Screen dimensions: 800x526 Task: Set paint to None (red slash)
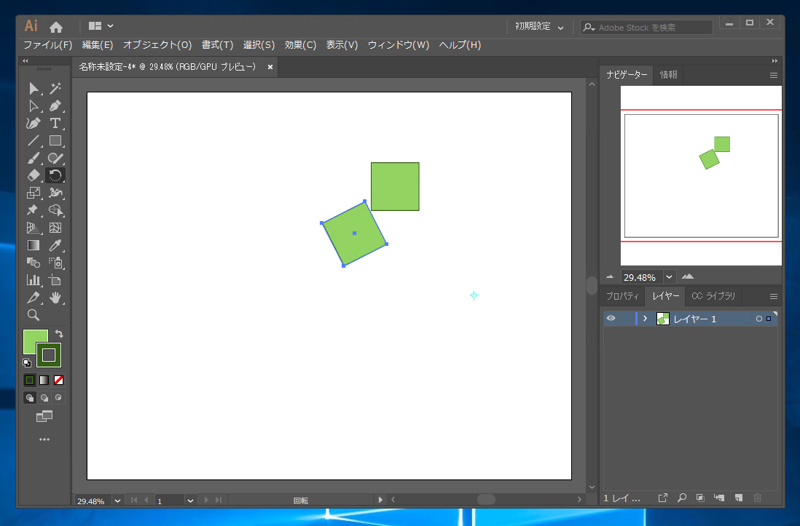[58, 380]
